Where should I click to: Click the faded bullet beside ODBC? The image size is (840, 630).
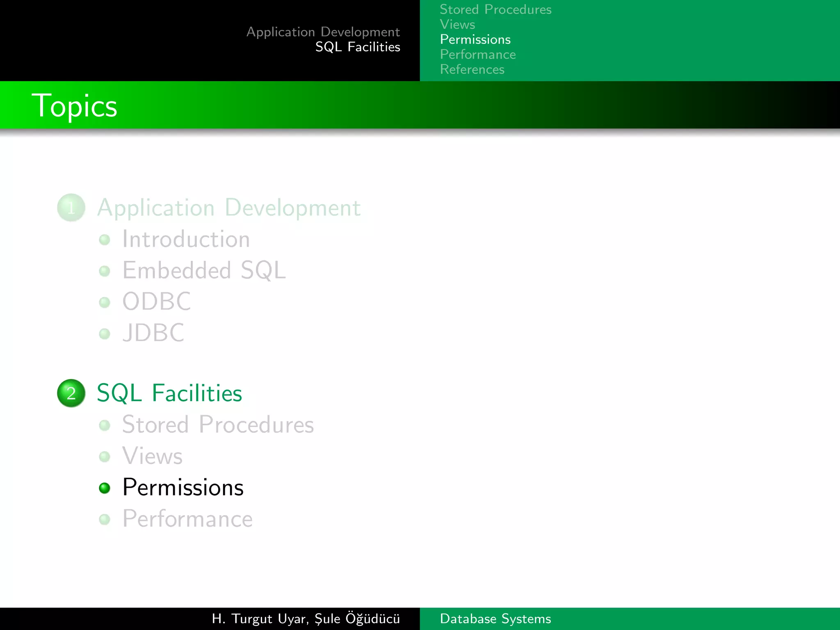pyautogui.click(x=105, y=302)
